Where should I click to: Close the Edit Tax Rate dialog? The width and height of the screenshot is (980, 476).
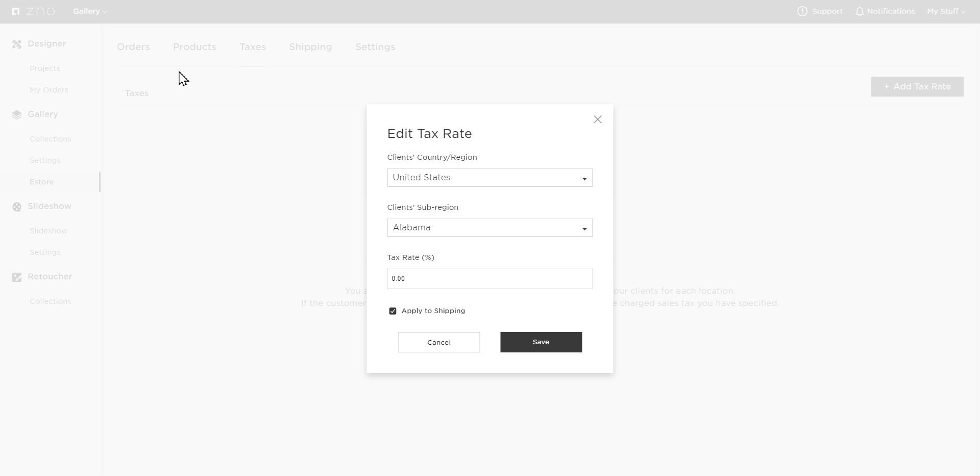pyautogui.click(x=598, y=120)
